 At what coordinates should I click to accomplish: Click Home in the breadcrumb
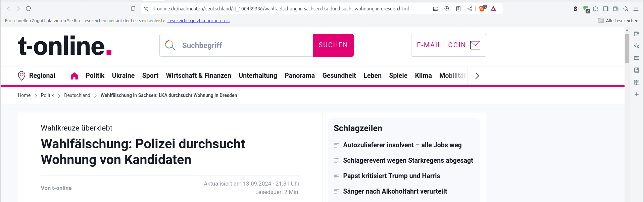[x=24, y=95]
